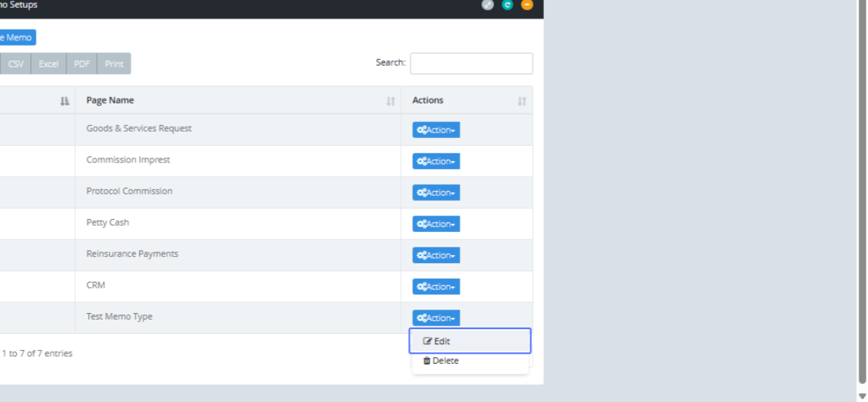Sort table by Page Name column arrows
The image size is (868, 402).
(x=391, y=101)
